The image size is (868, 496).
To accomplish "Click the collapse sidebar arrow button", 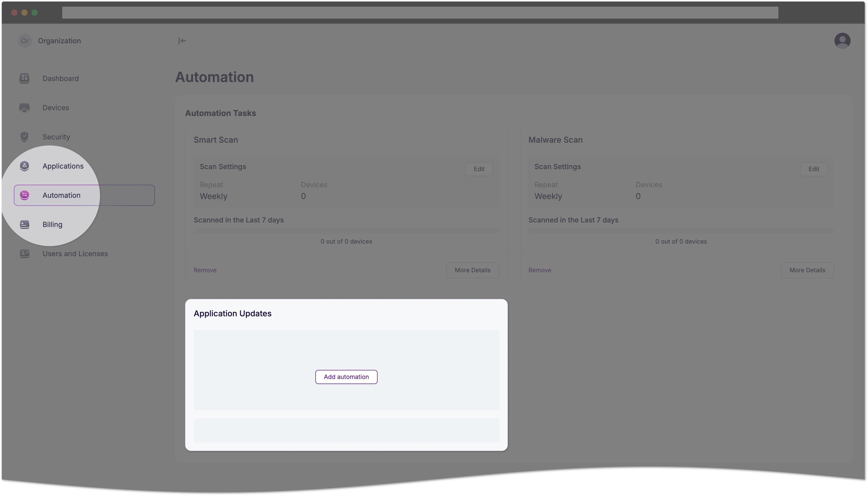I will 182,41.
